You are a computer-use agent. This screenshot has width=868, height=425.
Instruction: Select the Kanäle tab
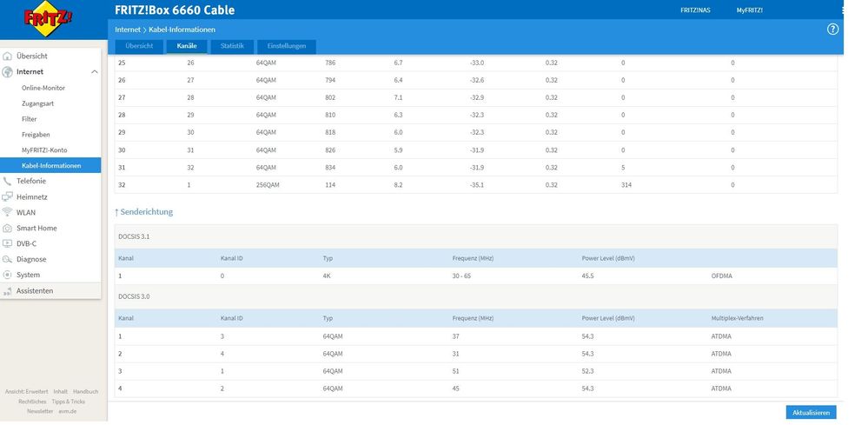[187, 46]
